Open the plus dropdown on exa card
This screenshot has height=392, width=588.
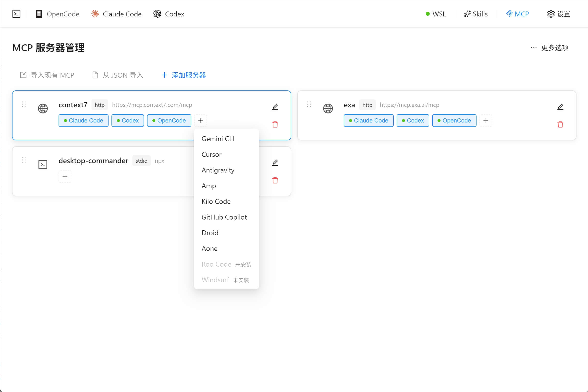point(486,121)
